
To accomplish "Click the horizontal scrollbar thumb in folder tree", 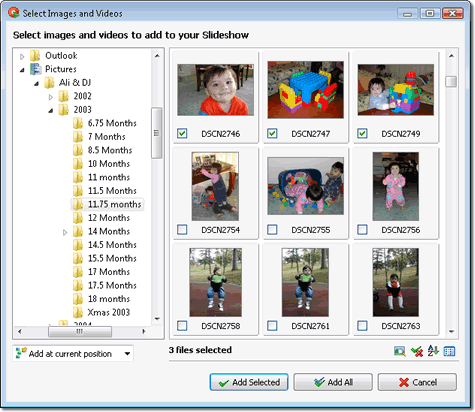I will [80, 331].
